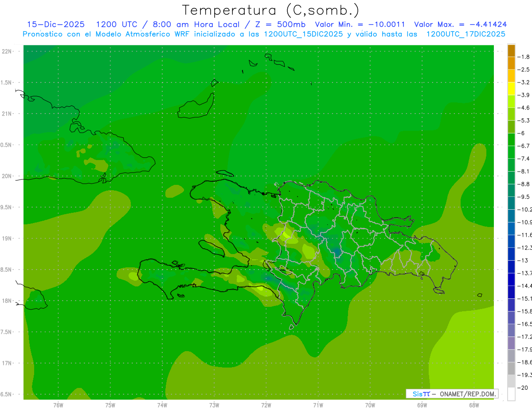Screen dimensions: 532x411
Task: Select the '69W' longitude label
Action: 422,405
